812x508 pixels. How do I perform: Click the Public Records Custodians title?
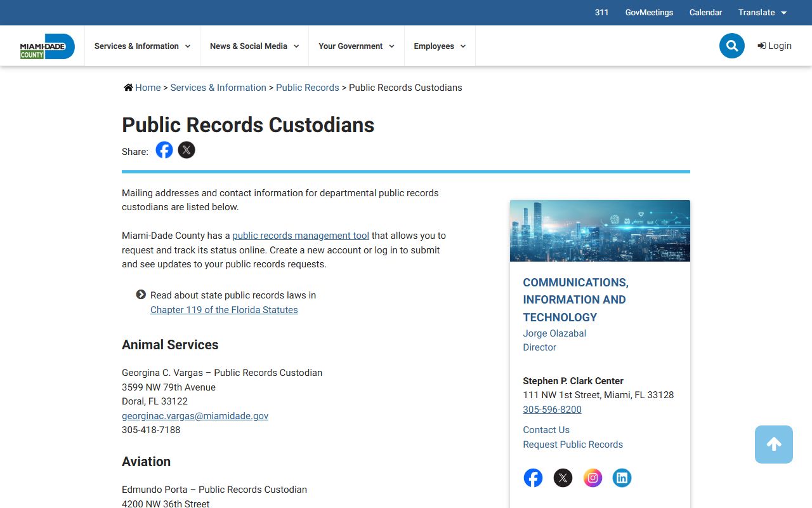(248, 125)
